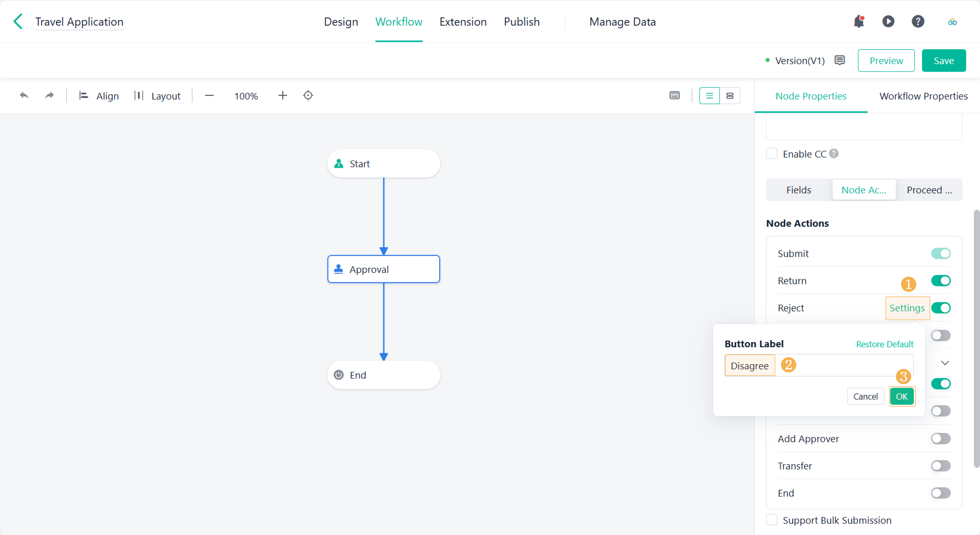This screenshot has width=980, height=535.
Task: Open the Publish tab
Action: [522, 22]
